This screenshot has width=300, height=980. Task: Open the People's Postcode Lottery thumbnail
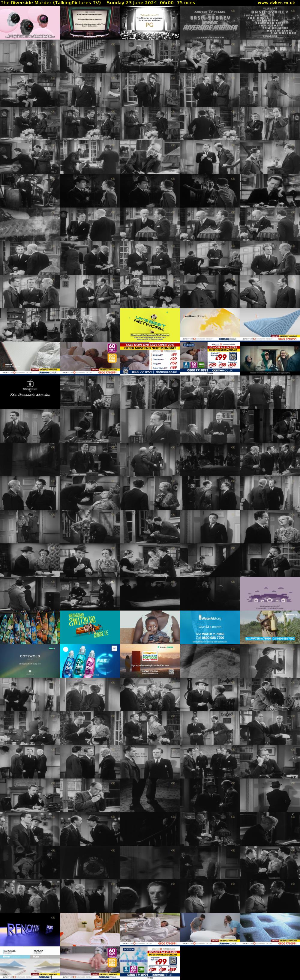150,661
